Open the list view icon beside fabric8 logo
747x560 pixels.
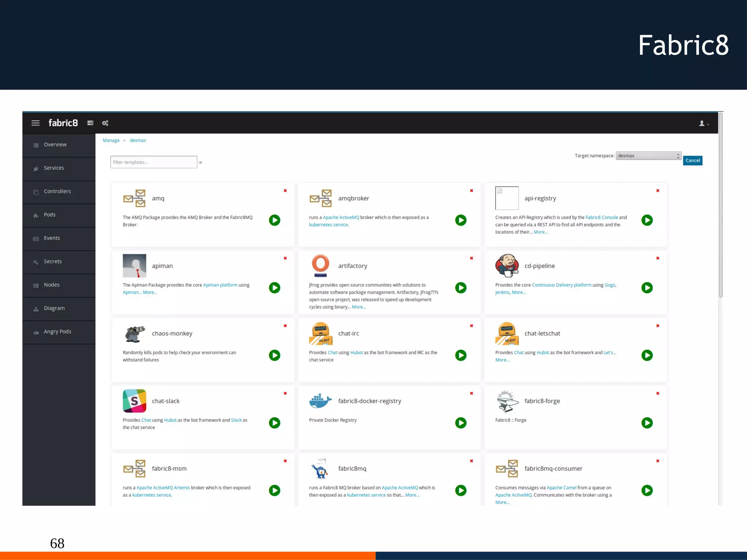point(90,123)
